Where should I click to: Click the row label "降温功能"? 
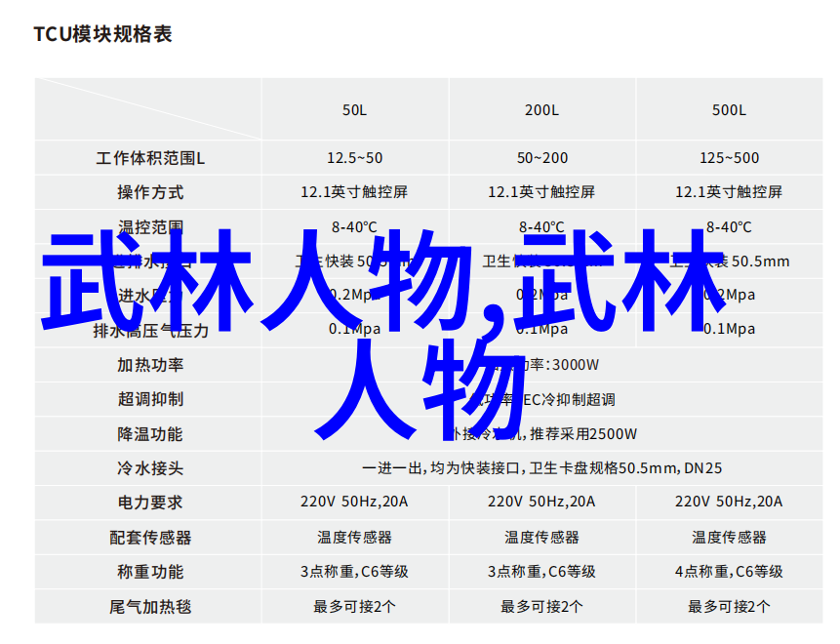(x=150, y=434)
